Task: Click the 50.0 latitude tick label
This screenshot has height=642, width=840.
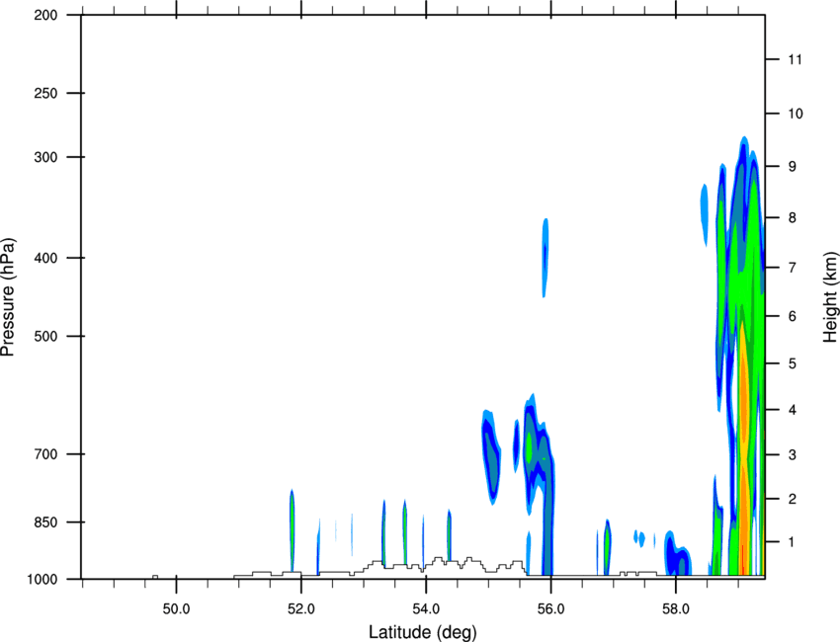Action: point(177,609)
